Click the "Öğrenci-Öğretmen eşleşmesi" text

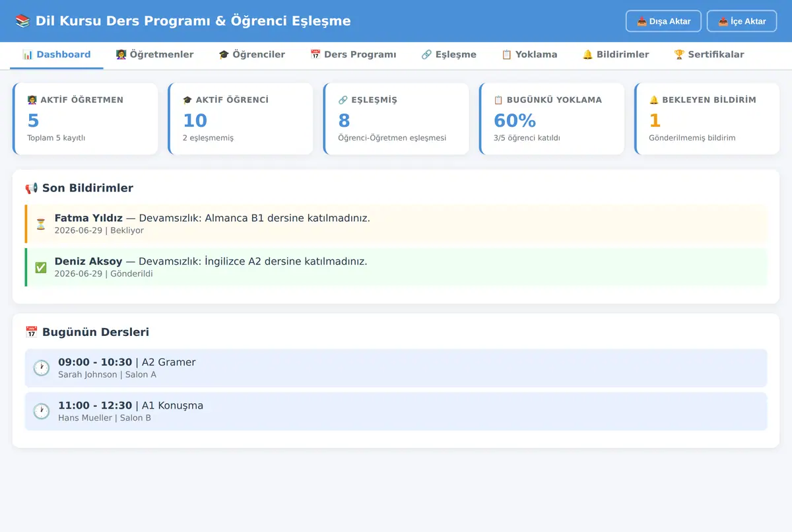[392, 138]
